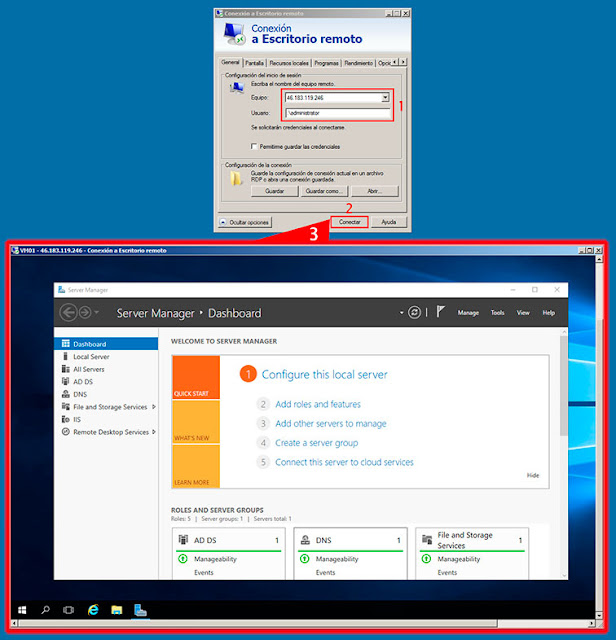Click the Guardar como button
The width and height of the screenshot is (616, 640).
(324, 191)
